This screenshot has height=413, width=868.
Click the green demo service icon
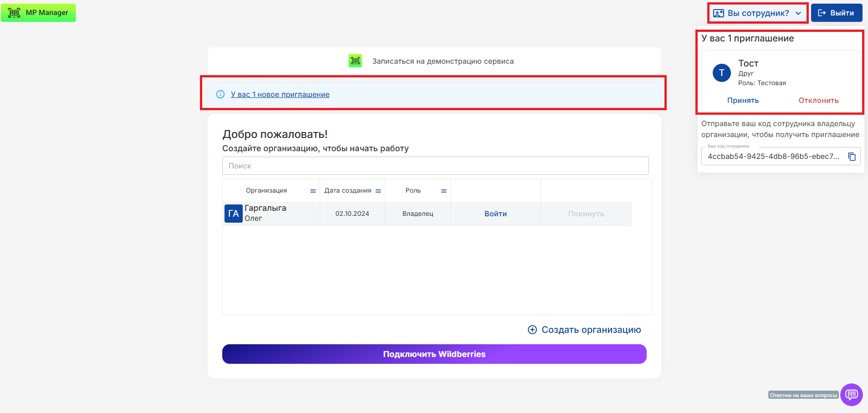coord(355,61)
